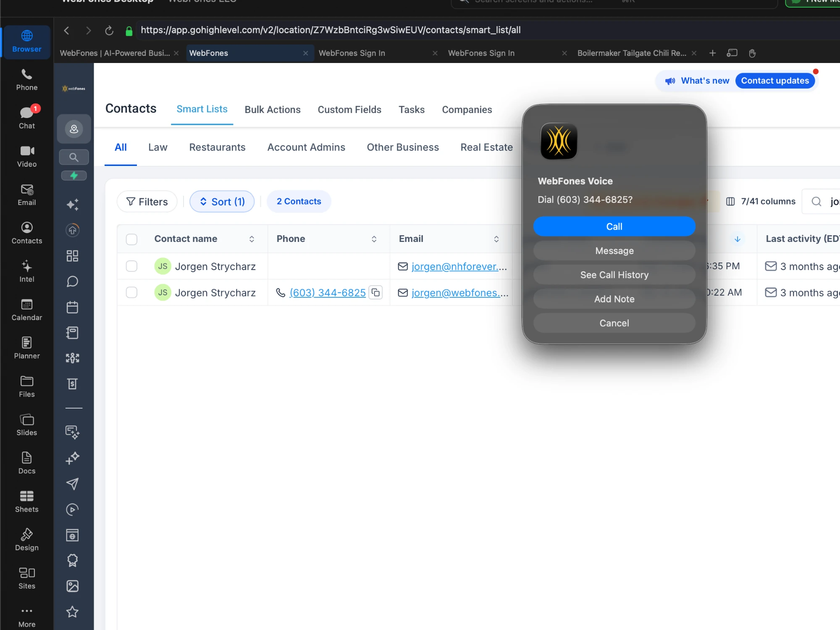Click Add Note in dialog
The width and height of the screenshot is (840, 630).
coord(614,299)
